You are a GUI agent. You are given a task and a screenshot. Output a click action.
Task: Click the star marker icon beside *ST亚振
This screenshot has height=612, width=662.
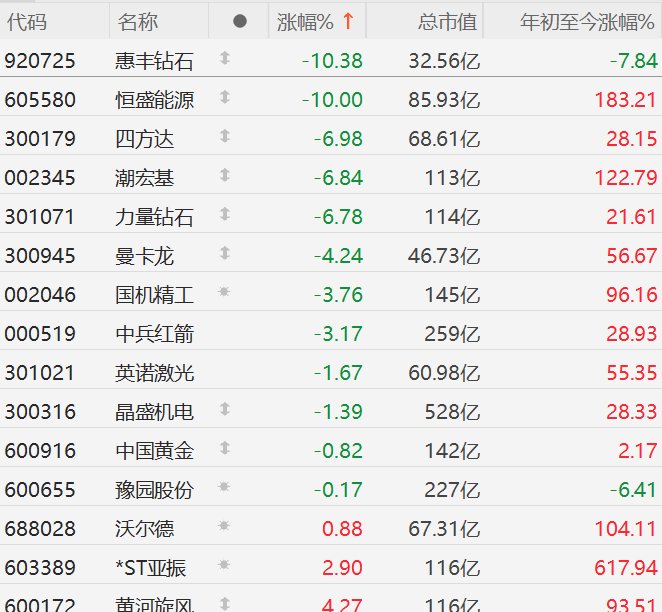point(225,567)
